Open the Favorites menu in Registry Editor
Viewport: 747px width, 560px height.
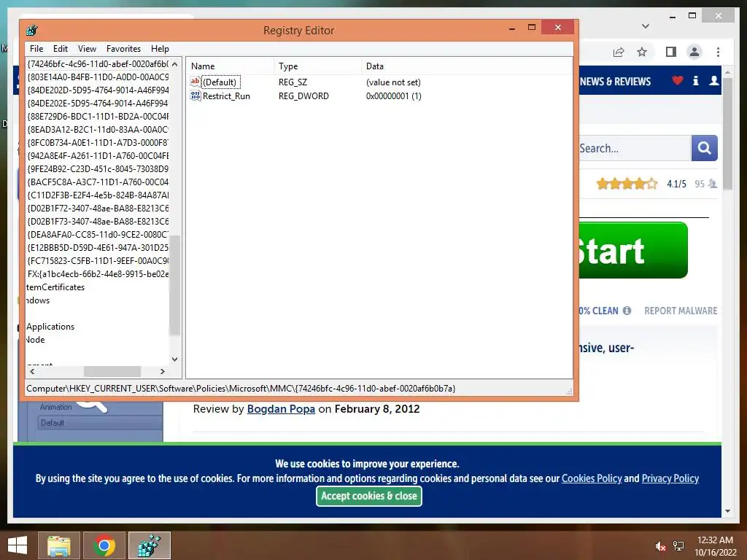[123, 49]
